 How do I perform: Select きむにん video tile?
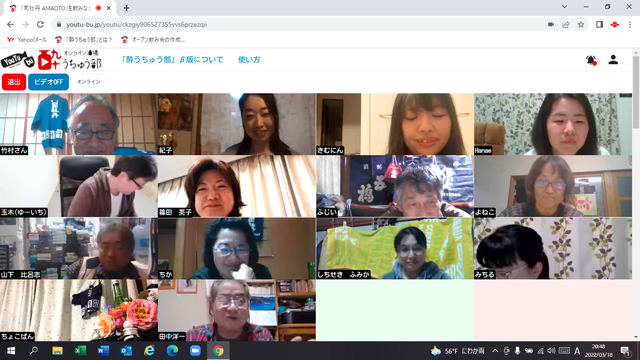tap(395, 124)
